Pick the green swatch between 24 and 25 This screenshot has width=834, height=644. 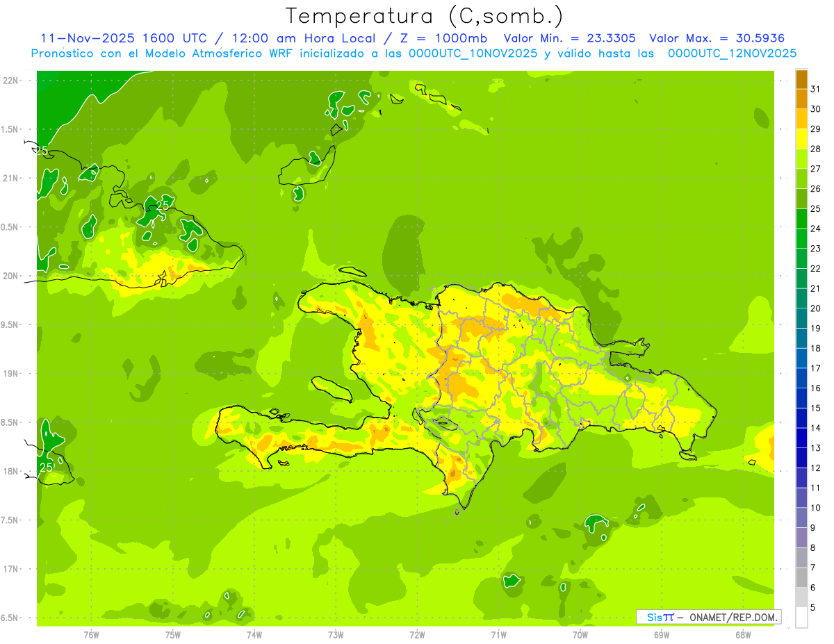click(x=801, y=219)
